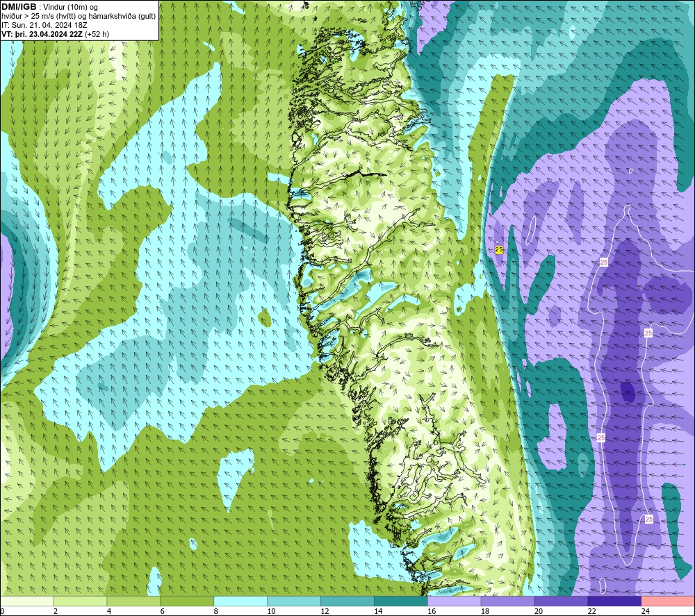Screen dimensions: 695x616
Task: Click the pink above-24 m/s legend swatch
Action: 668,601
